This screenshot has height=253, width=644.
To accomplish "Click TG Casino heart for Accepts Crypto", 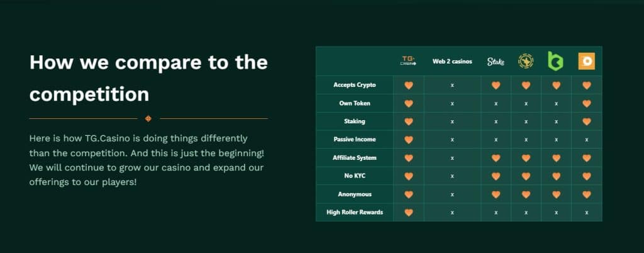I will pos(408,86).
